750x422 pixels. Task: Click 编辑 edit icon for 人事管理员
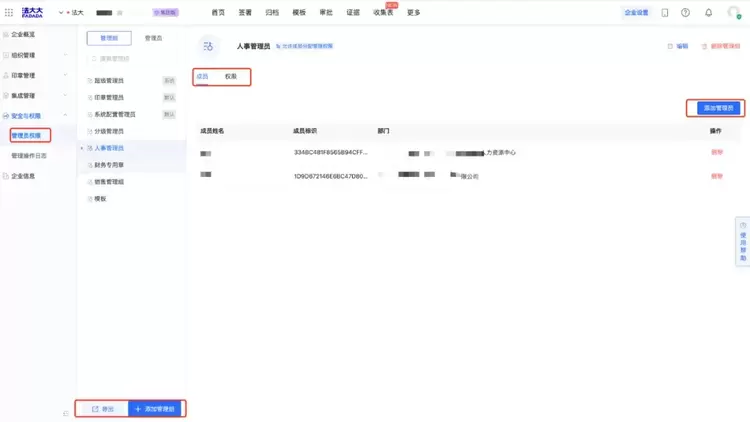pyautogui.click(x=678, y=46)
